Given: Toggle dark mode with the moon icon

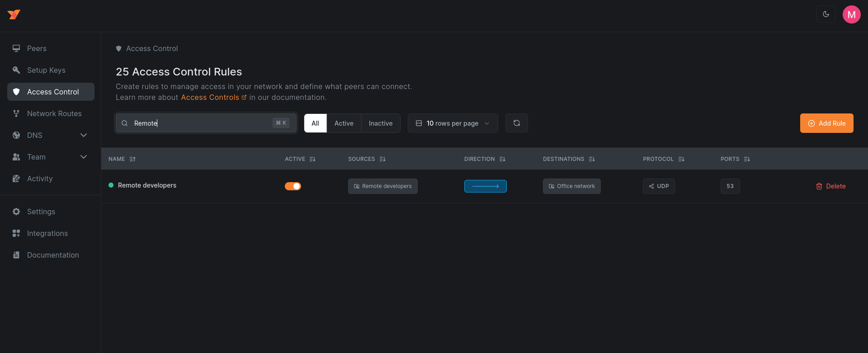Looking at the screenshot, I should (826, 14).
